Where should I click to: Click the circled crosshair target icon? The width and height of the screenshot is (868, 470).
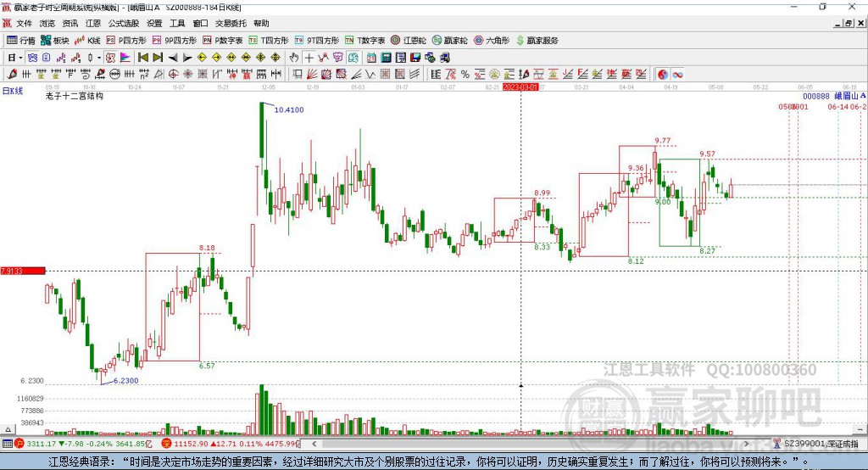click(173, 75)
